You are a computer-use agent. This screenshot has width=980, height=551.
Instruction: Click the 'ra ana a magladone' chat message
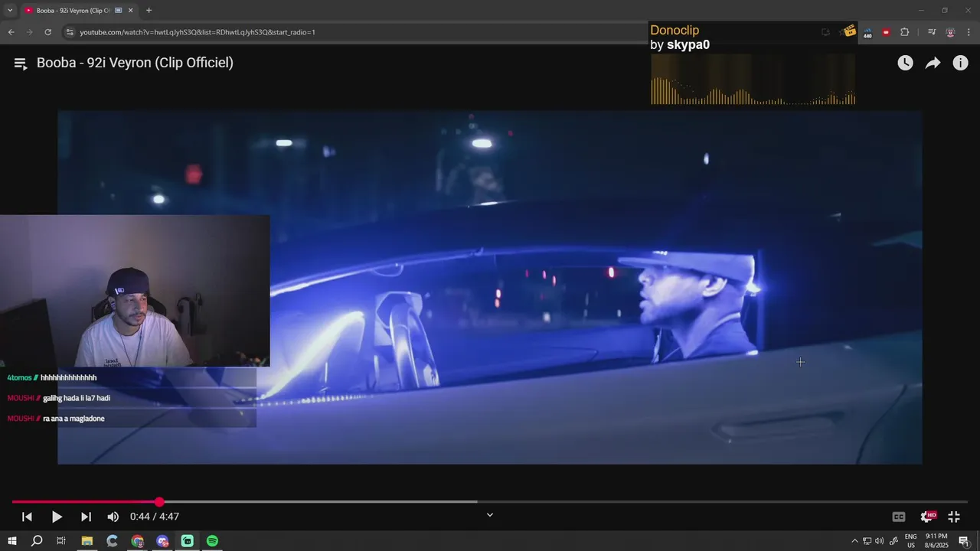[x=73, y=419]
